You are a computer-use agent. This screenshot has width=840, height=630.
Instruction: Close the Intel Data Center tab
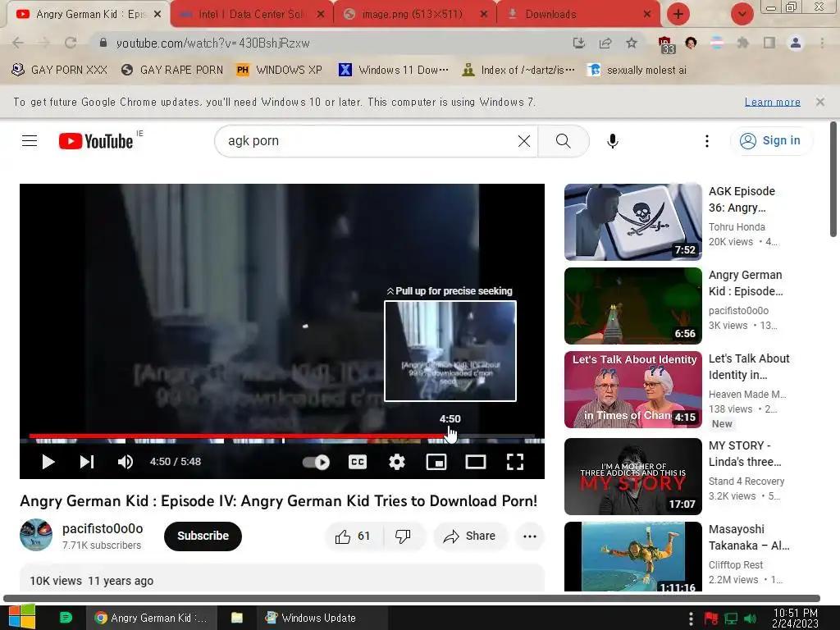tap(321, 15)
